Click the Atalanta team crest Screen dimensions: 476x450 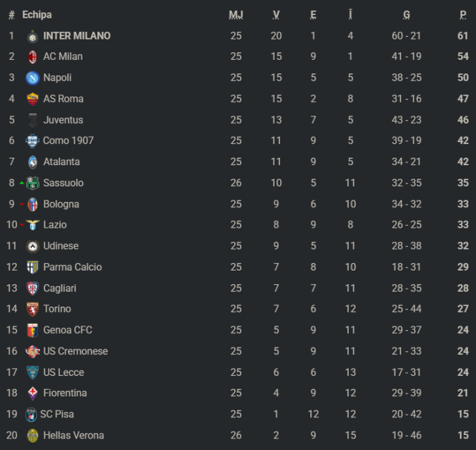(x=33, y=162)
